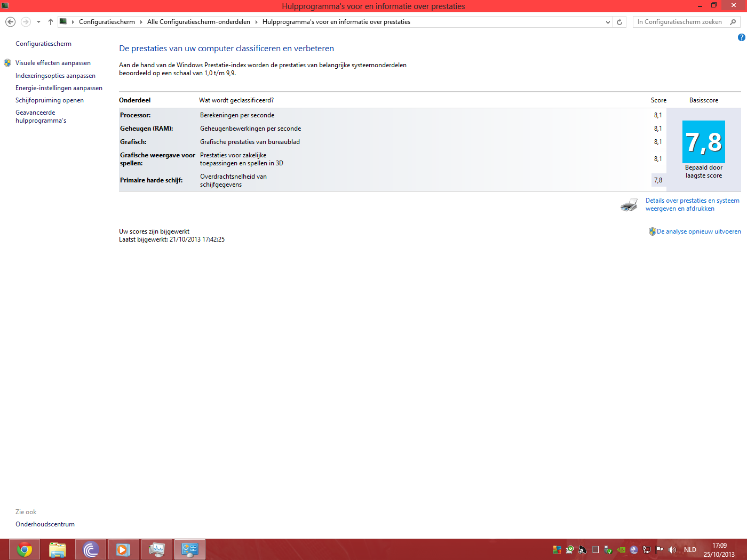Go back using the back arrow
Image resolution: width=747 pixels, height=560 pixels.
point(10,22)
